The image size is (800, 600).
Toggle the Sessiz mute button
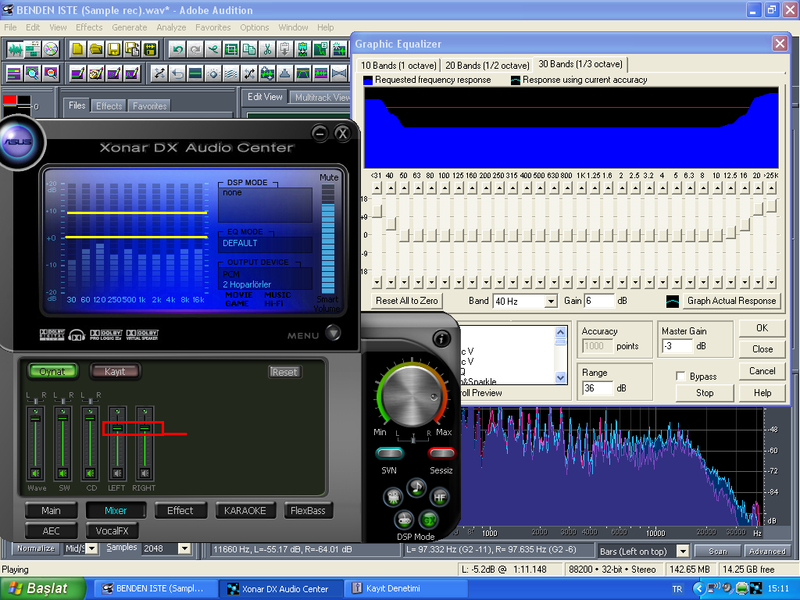point(441,453)
